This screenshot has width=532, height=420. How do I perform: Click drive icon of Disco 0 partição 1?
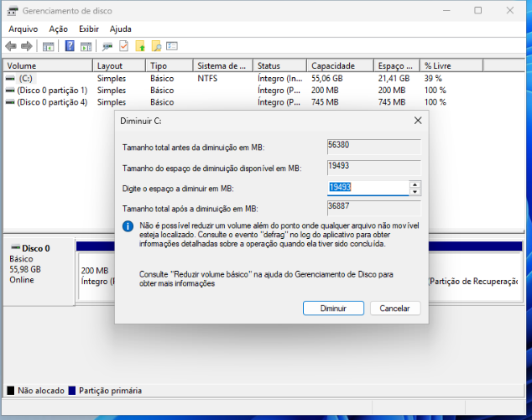click(x=10, y=91)
